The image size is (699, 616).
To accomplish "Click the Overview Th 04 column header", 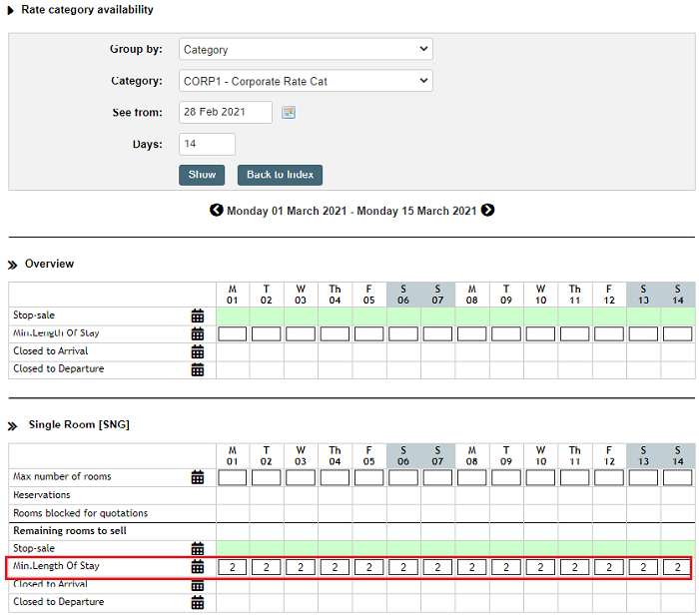I will 335,295.
